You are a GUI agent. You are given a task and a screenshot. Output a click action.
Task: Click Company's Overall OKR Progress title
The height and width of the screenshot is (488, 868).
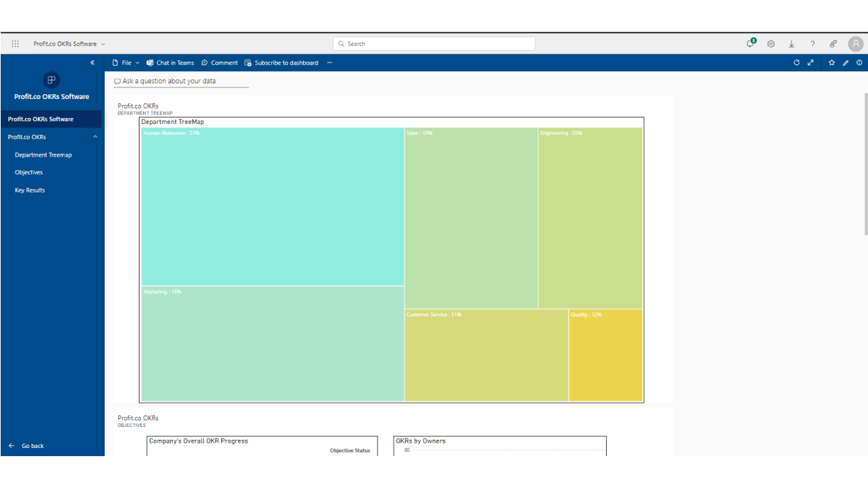click(x=199, y=441)
